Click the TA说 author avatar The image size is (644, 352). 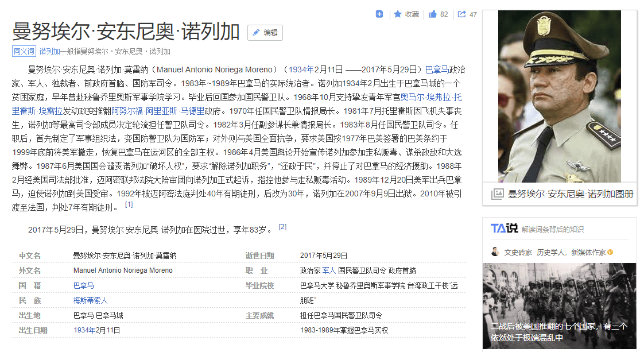(495, 252)
